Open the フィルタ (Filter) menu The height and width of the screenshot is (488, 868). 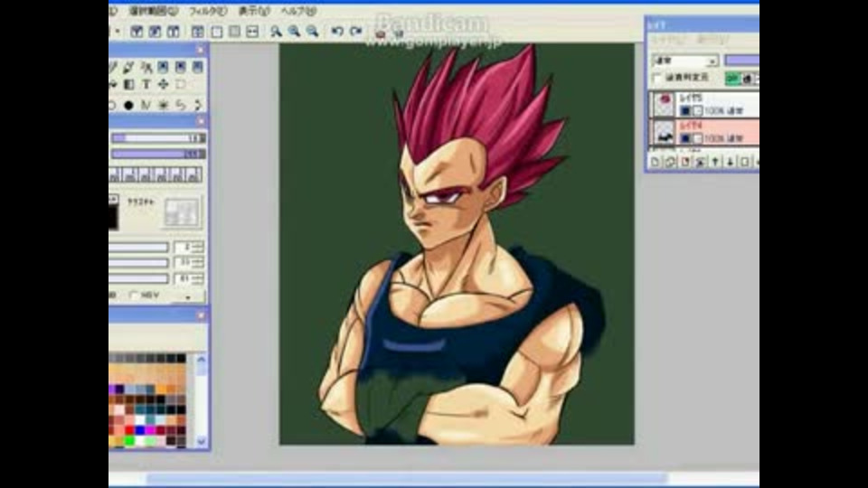pos(207,11)
